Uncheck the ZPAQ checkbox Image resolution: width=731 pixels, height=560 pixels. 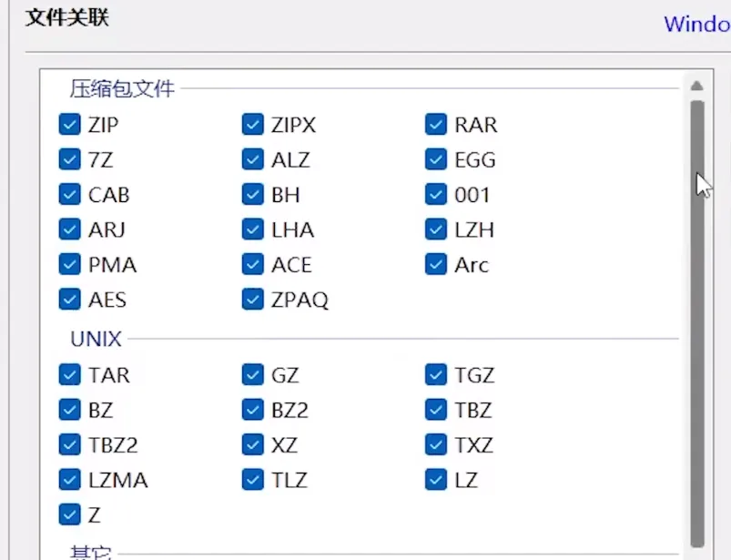click(x=252, y=300)
